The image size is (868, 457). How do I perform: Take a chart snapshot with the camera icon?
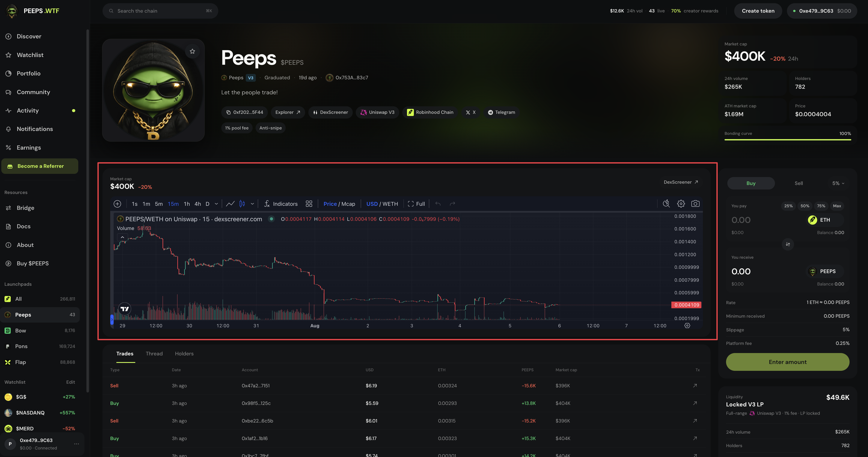695,203
